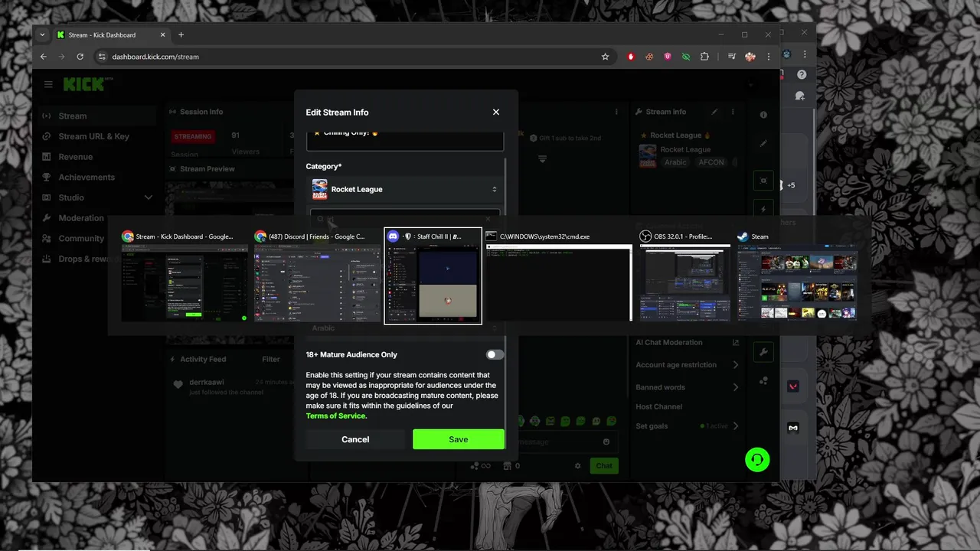
Task: Save the stream info changes
Action: tap(458, 439)
